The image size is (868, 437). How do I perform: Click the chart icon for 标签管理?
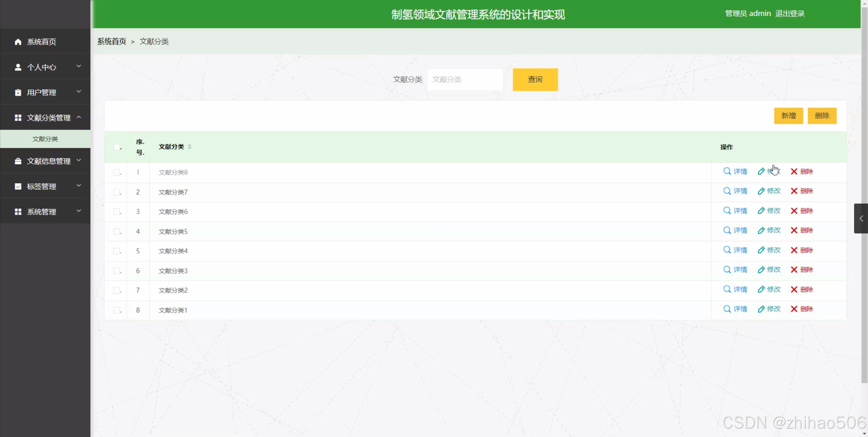[18, 186]
